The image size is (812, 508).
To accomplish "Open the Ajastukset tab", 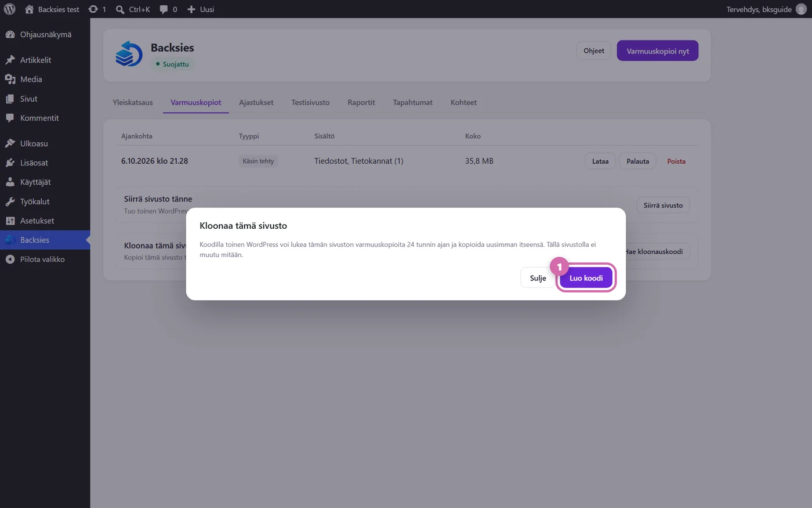I will [x=256, y=103].
